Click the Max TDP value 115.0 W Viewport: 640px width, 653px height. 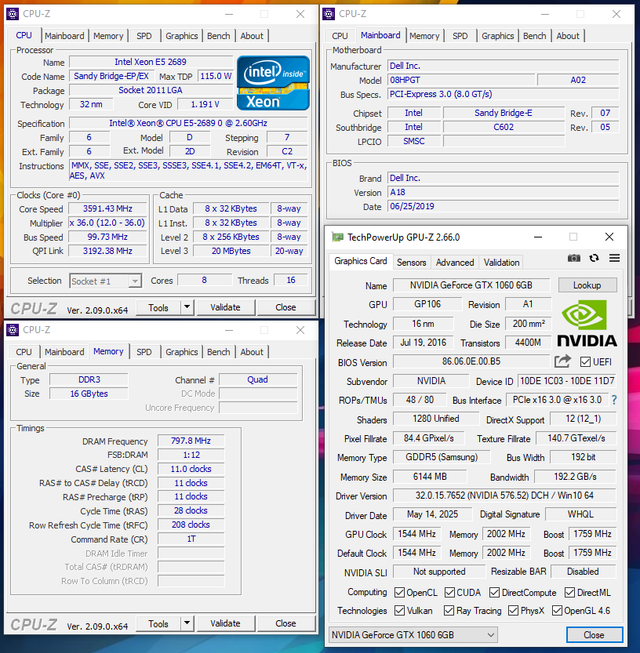215,76
